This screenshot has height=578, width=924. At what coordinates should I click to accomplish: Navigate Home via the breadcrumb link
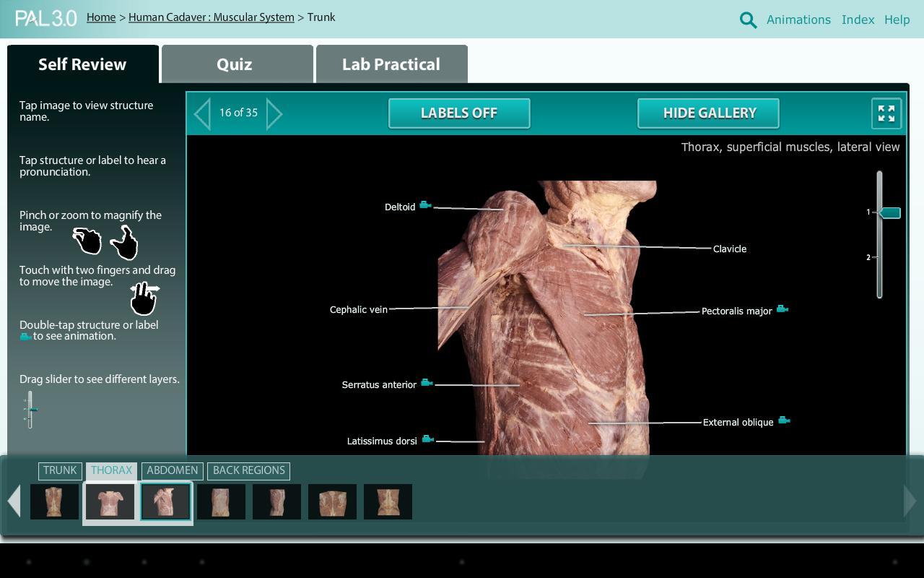[101, 17]
